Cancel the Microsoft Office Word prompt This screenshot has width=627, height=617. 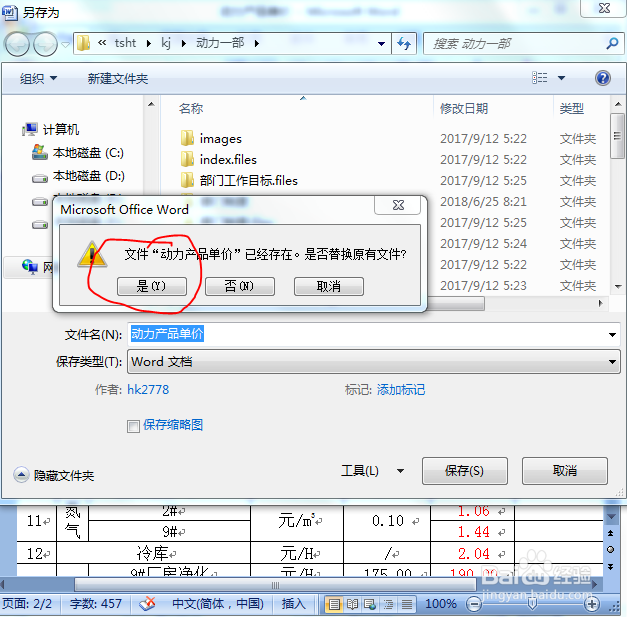tap(328, 286)
